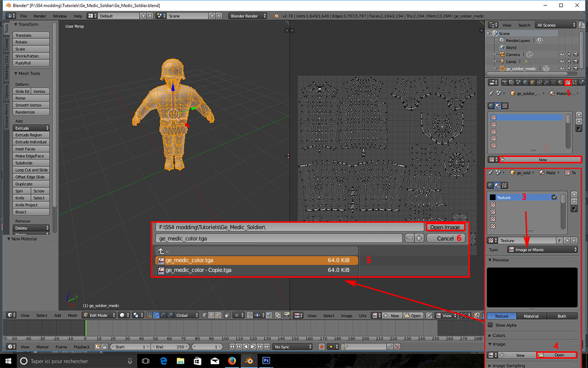Screen dimensions: 588x368
Task: Toggle Lamp renderability camera icon in outliner
Action: tap(576, 61)
